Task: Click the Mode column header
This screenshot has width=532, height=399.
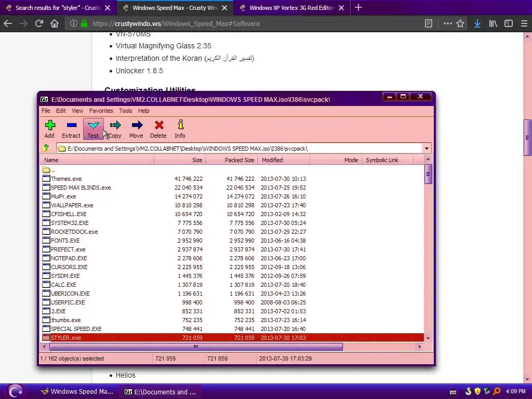Action: 336,160
